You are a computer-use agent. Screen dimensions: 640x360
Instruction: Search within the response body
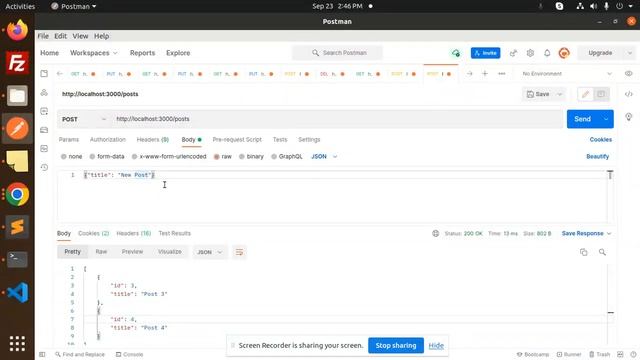(602, 252)
